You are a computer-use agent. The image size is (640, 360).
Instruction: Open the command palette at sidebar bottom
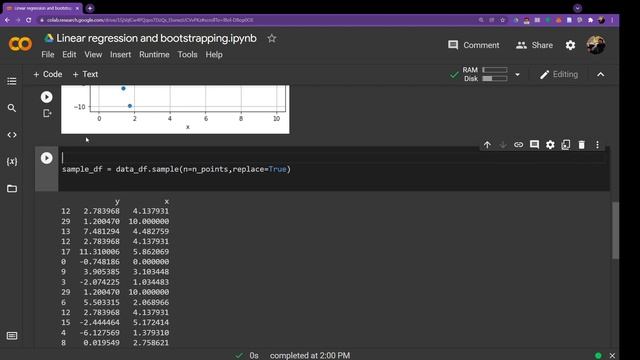(x=12, y=336)
